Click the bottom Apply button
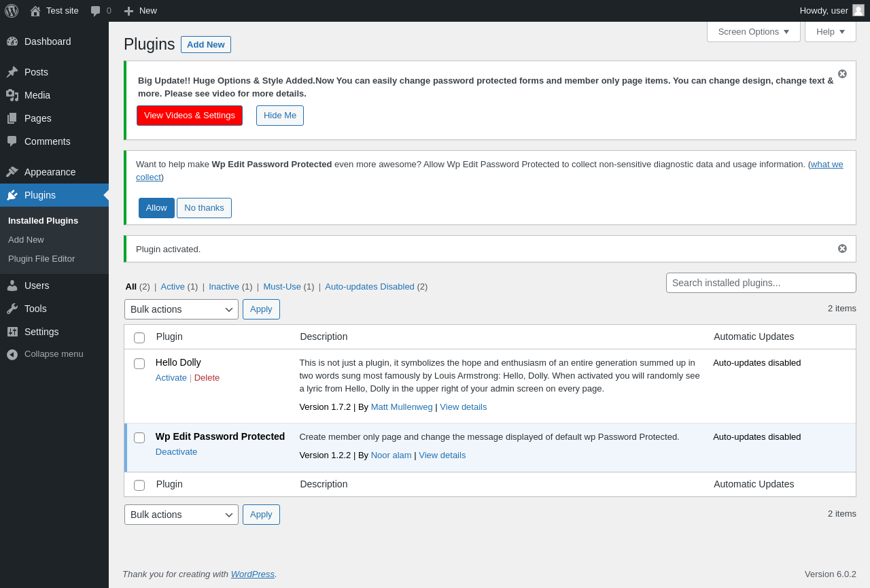The image size is (870, 588). [x=261, y=515]
